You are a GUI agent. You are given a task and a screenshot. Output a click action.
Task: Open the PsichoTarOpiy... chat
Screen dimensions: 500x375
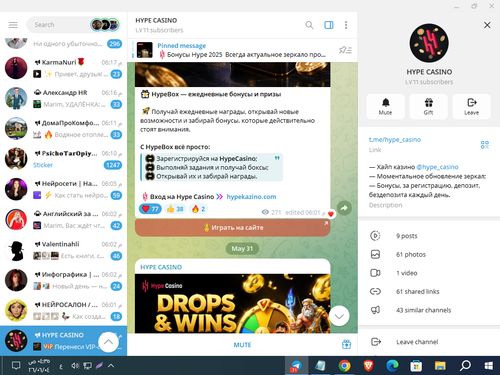pos(63,159)
